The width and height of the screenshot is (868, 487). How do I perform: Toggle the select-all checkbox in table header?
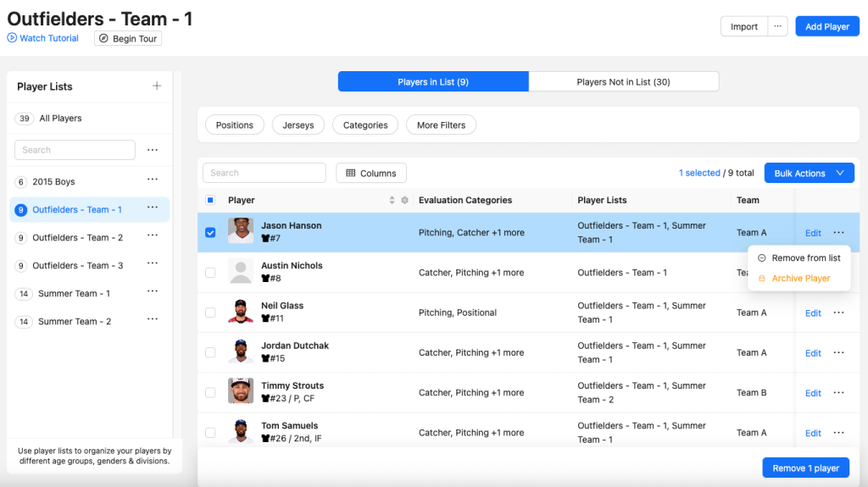tap(210, 201)
